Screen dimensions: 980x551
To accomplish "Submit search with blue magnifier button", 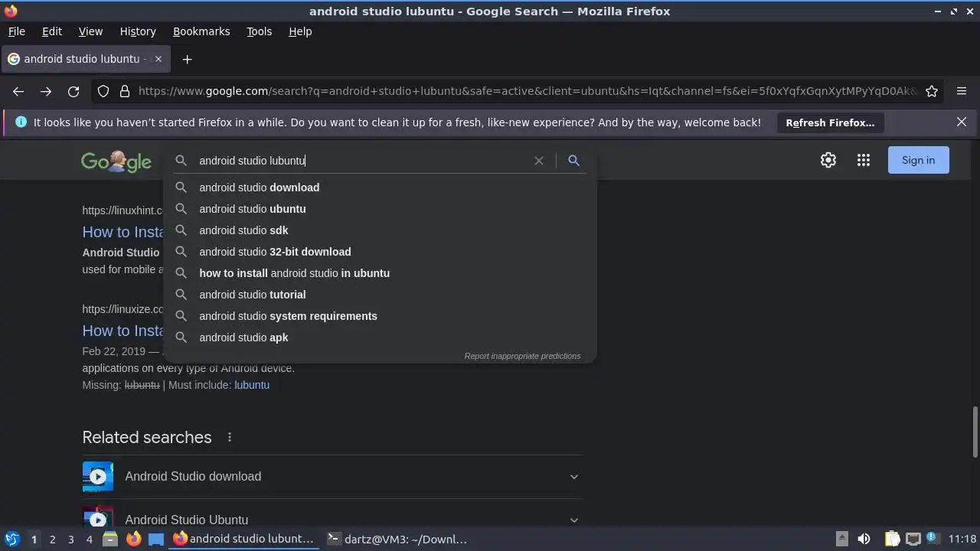I will click(x=573, y=161).
